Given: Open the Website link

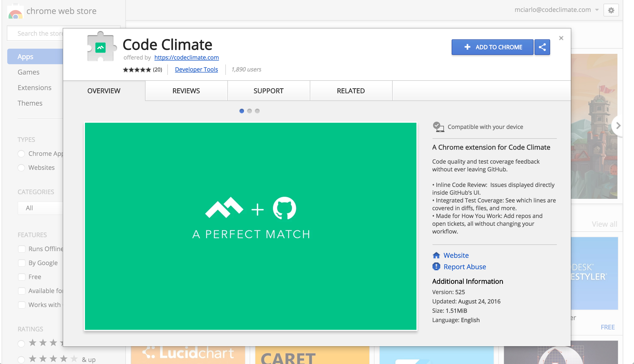Looking at the screenshot, I should point(456,255).
